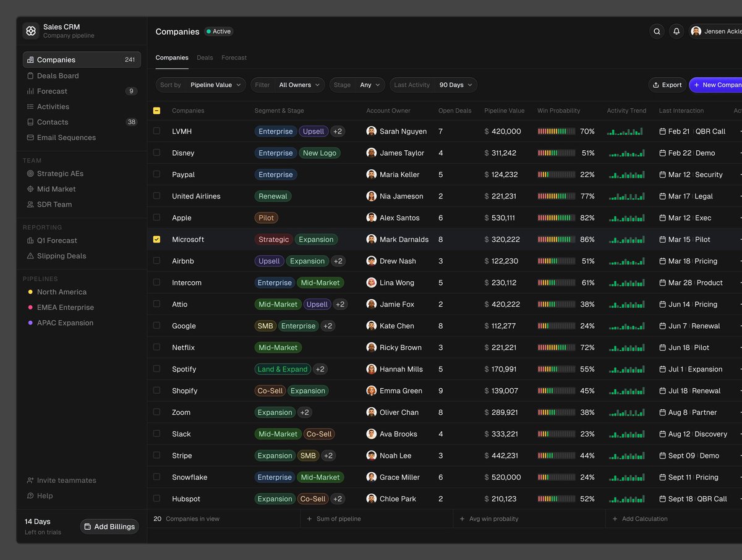Click activity trend sparkline for Apple

coord(626,218)
